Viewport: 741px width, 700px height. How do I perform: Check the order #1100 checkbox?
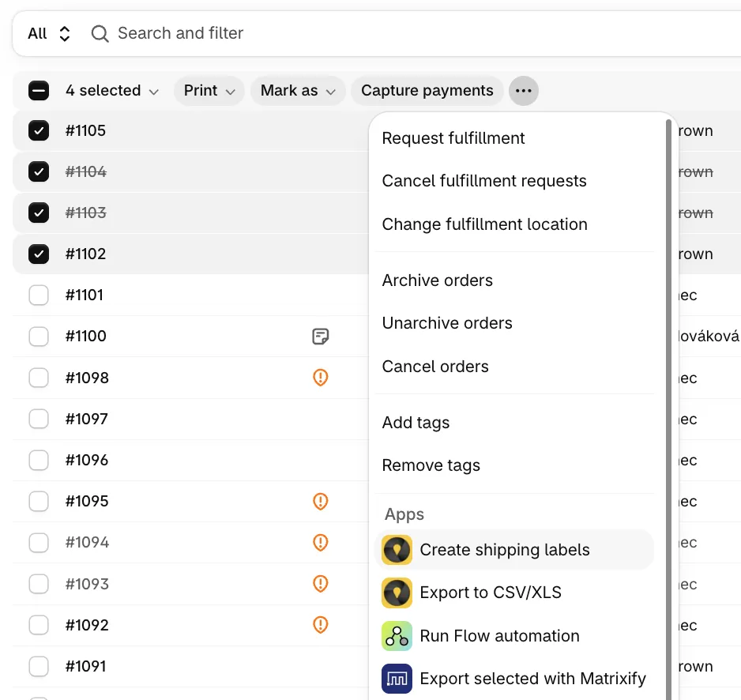[x=38, y=336]
